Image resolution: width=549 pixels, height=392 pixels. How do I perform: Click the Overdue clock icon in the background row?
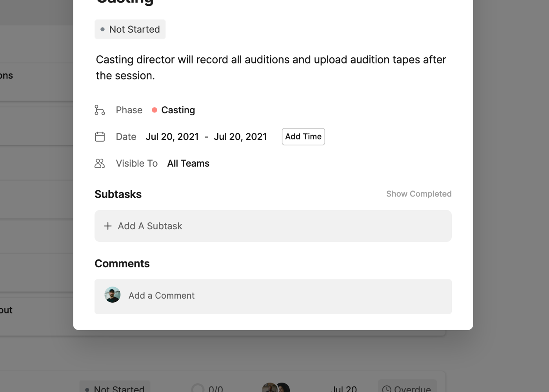[x=387, y=388]
